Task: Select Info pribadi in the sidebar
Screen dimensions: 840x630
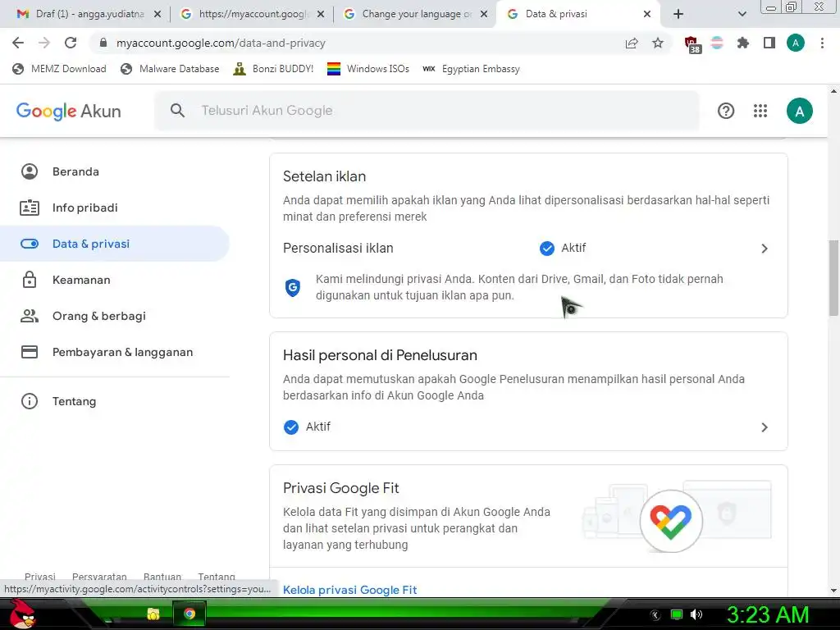Action: pyautogui.click(x=115, y=208)
